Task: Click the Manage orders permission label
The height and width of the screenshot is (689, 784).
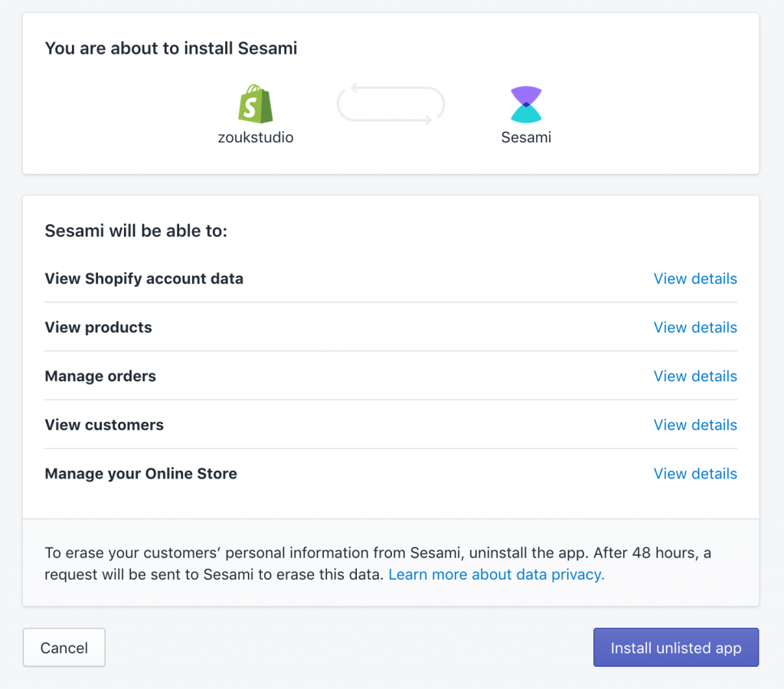Action: [x=100, y=376]
